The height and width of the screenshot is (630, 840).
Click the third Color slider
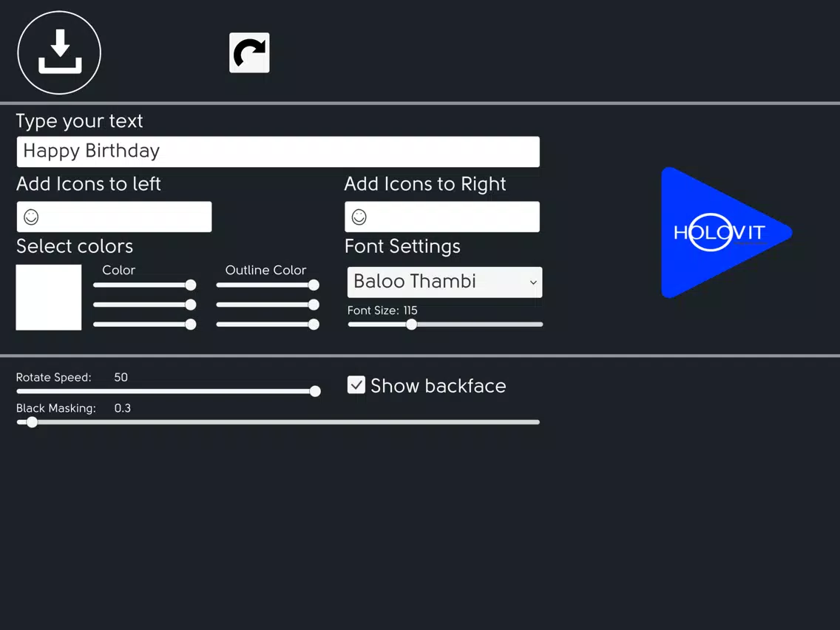pos(145,324)
